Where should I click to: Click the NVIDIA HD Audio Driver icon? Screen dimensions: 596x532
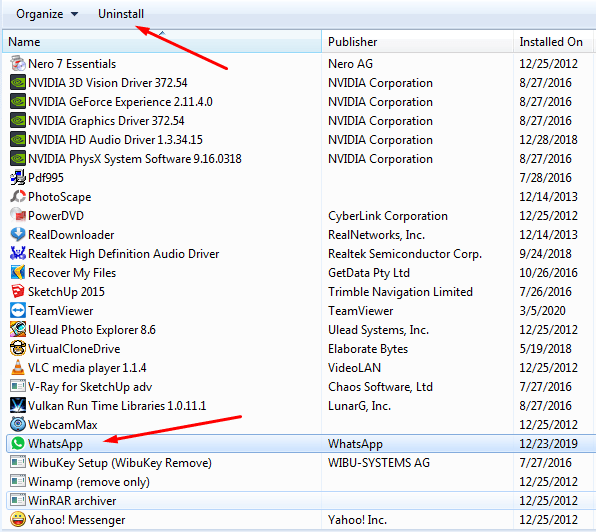18,139
